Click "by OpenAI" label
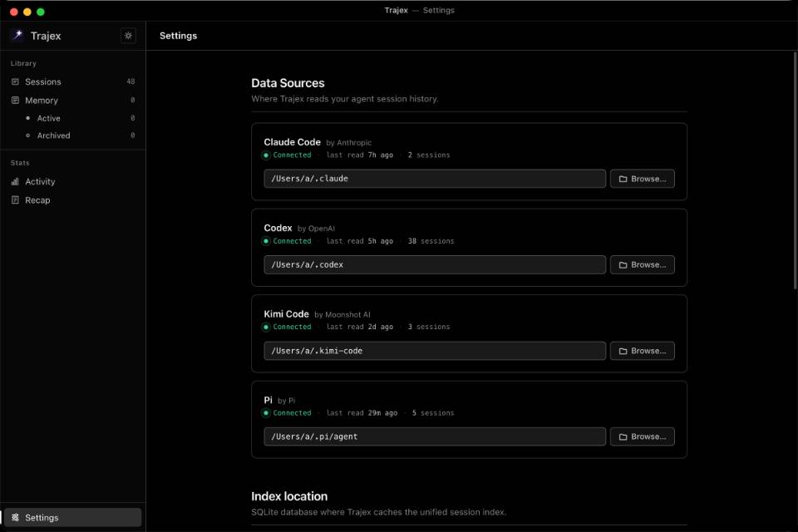 tap(316, 229)
